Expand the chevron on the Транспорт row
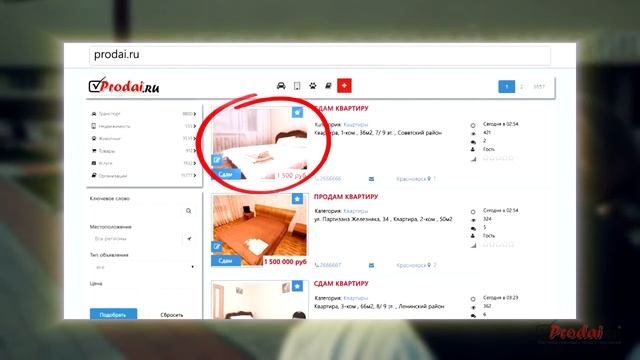 pos(195,114)
